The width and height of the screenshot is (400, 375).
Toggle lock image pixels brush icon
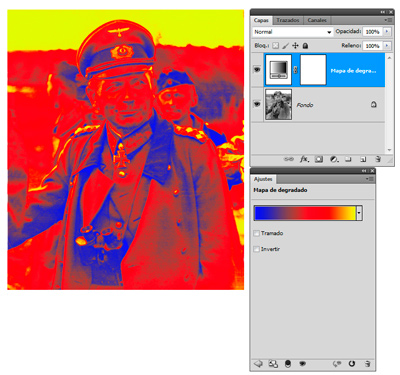pos(285,46)
